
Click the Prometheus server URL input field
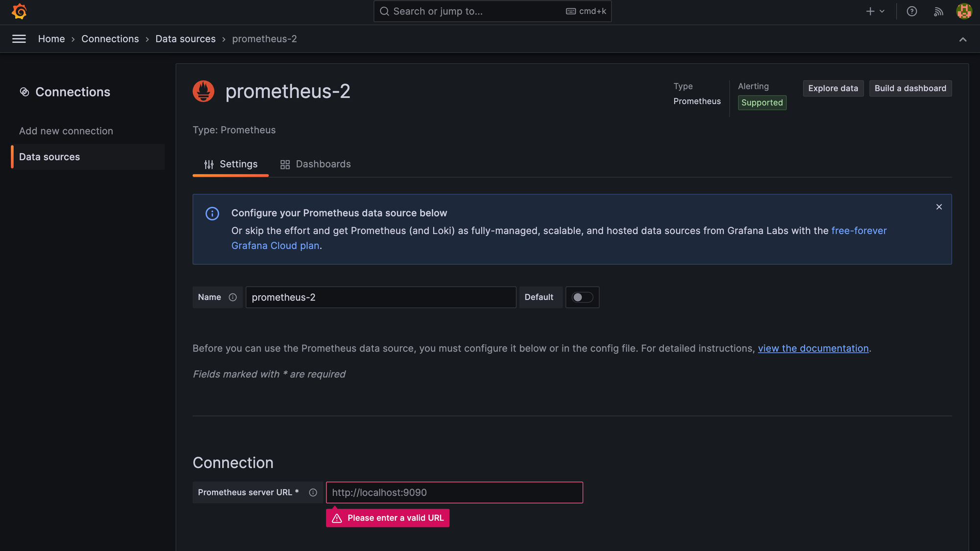click(x=454, y=493)
